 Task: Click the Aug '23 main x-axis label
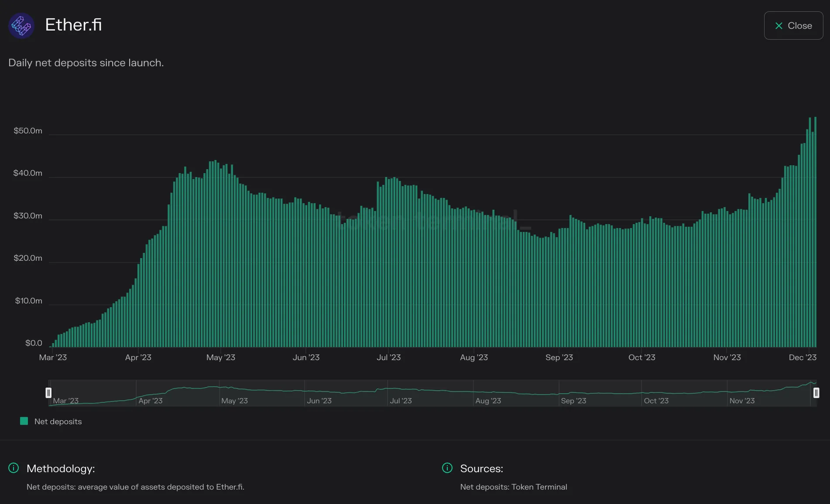click(x=474, y=358)
